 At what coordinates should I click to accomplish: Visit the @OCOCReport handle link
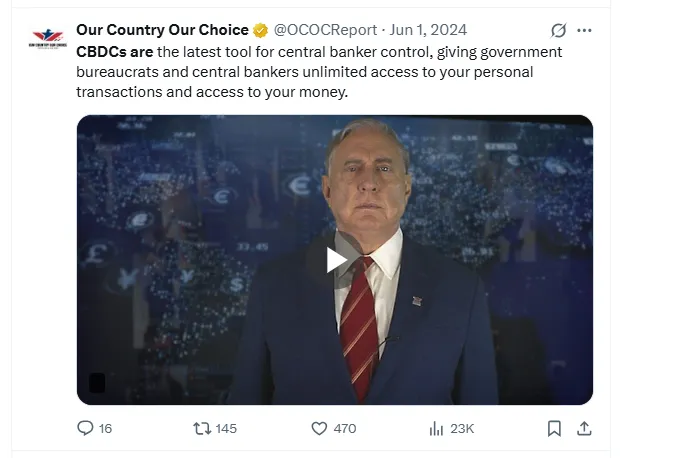click(325, 30)
